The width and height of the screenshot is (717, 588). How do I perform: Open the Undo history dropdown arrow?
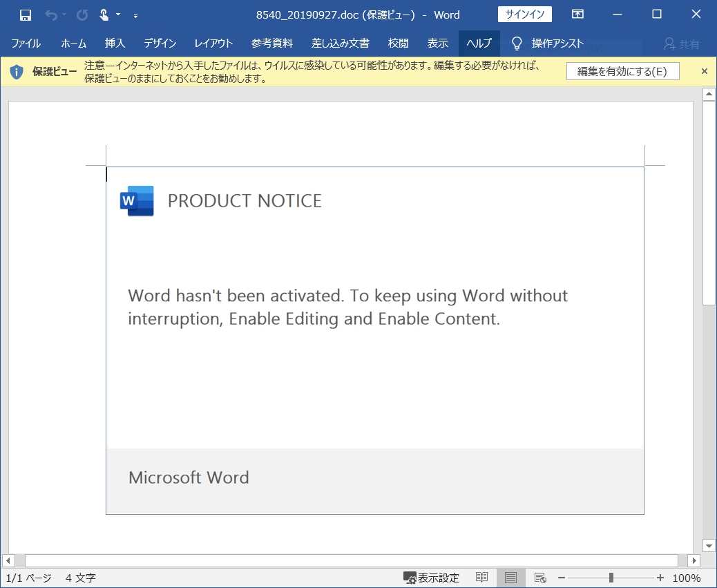[x=64, y=15]
